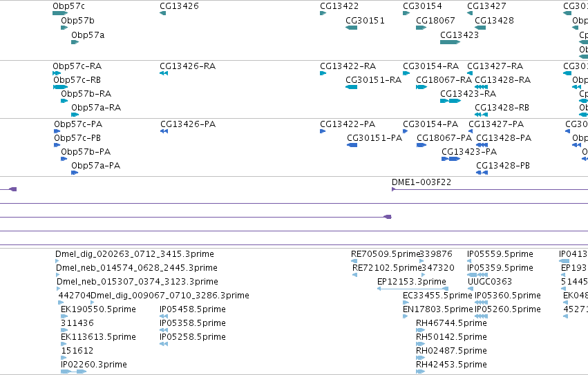The height and width of the screenshot is (375, 588).
Task: Click the CG13428-RB transcript arrows
Action: tap(481, 115)
